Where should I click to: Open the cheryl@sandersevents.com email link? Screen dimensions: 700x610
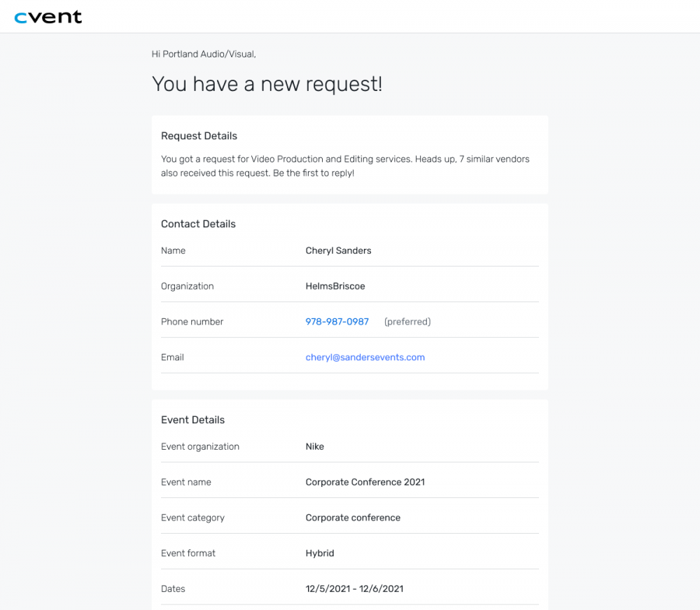[365, 357]
